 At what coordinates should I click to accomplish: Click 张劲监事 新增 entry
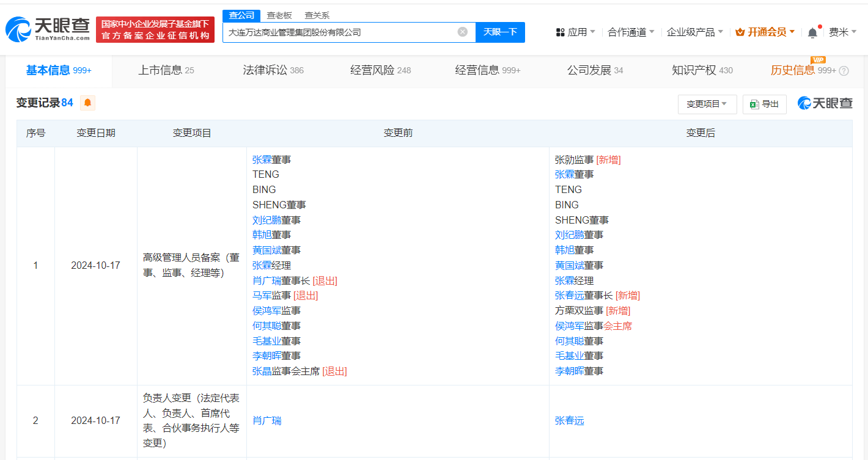point(588,159)
